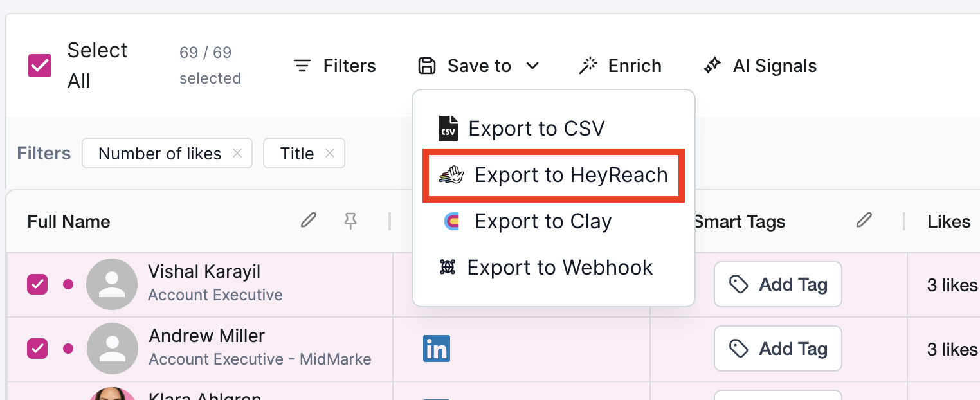The height and width of the screenshot is (400, 980).
Task: Click Vishal Karayil's avatar placeholder
Action: point(112,284)
